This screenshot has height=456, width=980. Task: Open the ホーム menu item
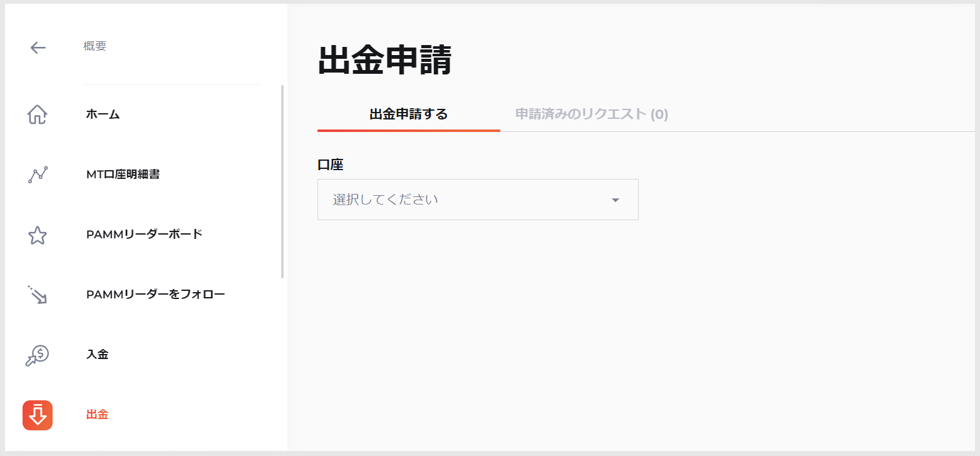103,114
